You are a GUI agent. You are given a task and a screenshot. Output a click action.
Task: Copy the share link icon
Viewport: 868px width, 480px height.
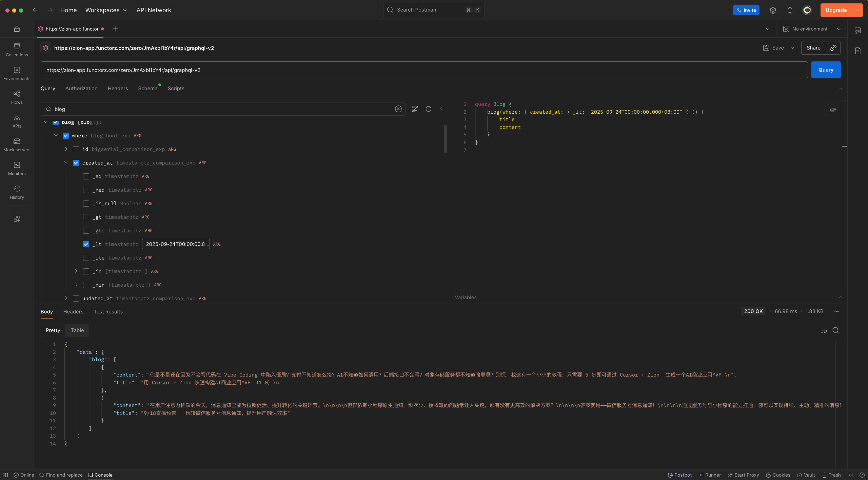coord(833,48)
